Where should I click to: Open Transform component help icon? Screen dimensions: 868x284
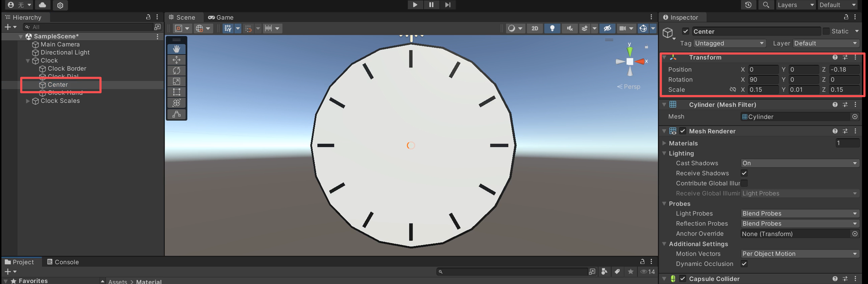tap(835, 57)
